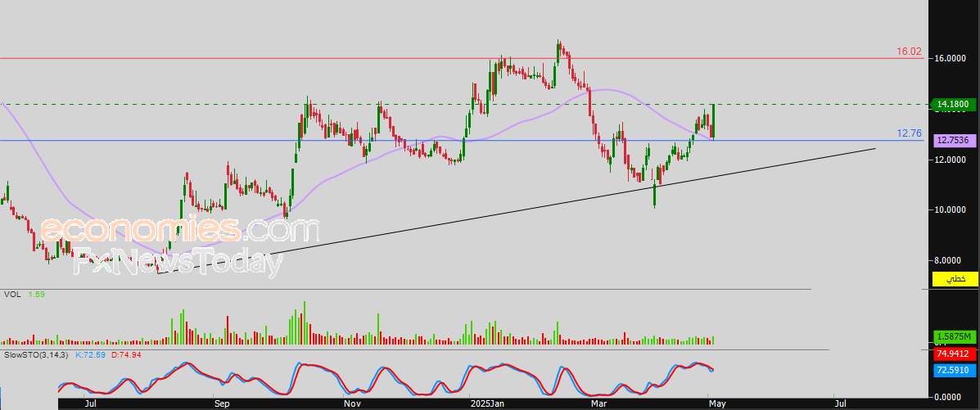Click the 10.0000 price axis label

click(950, 210)
